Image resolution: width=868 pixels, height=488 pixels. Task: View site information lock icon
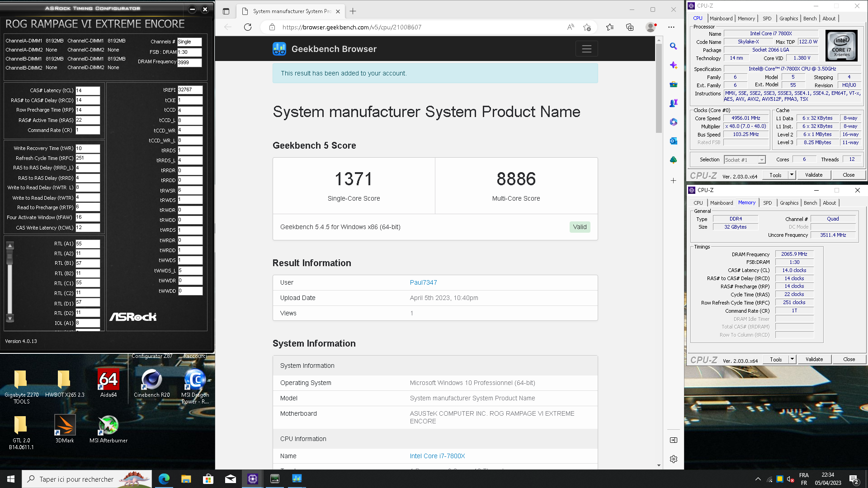point(272,27)
